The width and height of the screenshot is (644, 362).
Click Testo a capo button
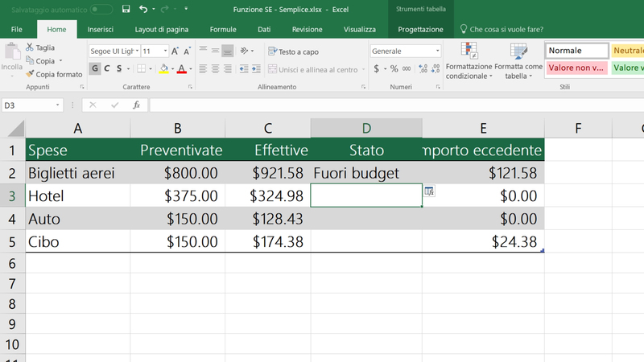(293, 51)
